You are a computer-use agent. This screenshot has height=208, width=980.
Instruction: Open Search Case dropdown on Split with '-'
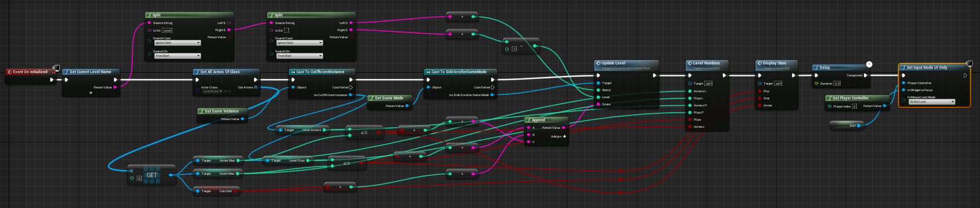300,43
